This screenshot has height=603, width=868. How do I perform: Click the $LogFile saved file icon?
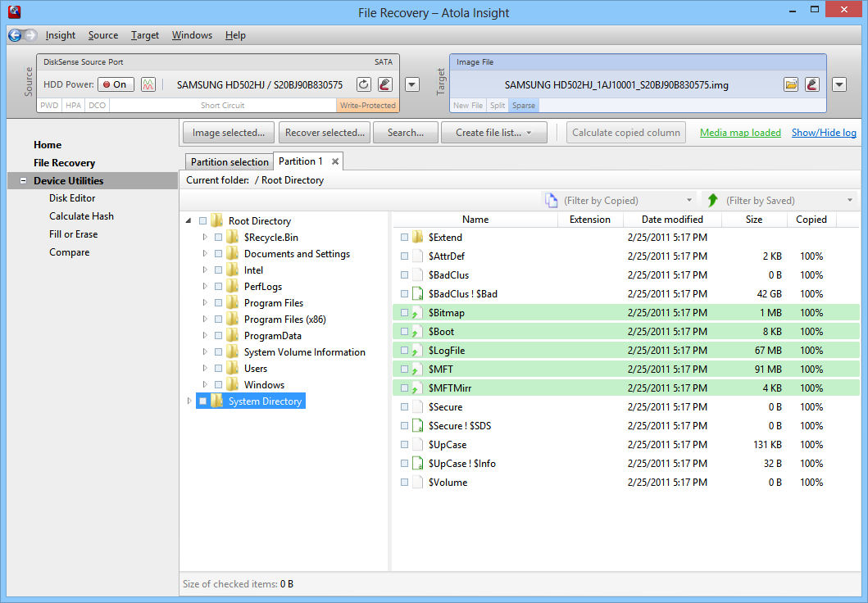pos(416,350)
